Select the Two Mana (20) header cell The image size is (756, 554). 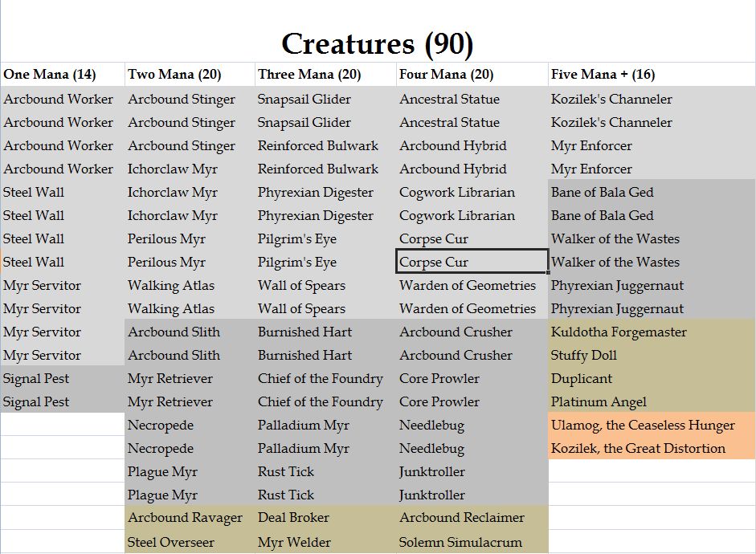click(x=190, y=74)
